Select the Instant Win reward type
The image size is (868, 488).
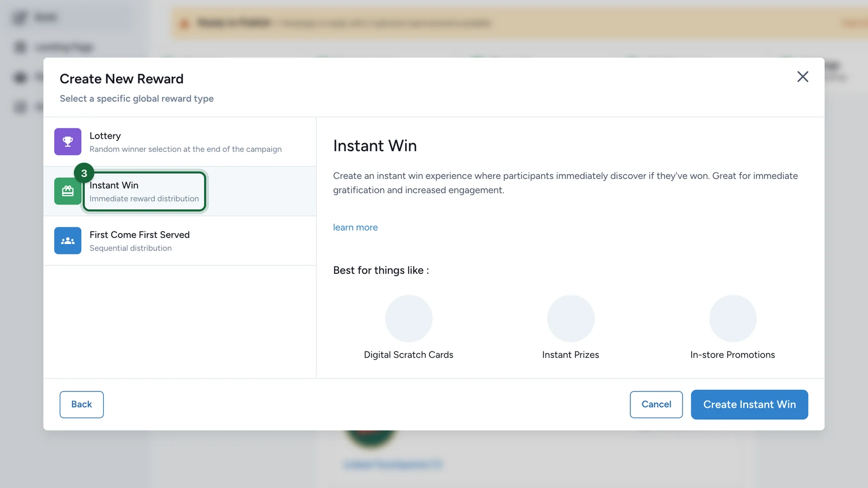point(180,191)
